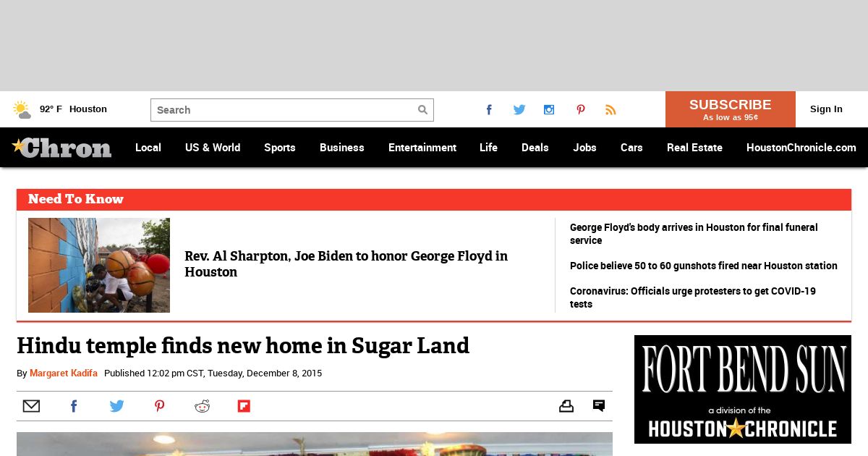Image resolution: width=868 pixels, height=456 pixels.
Task: Pin article on Pinterest
Action: tap(159, 406)
